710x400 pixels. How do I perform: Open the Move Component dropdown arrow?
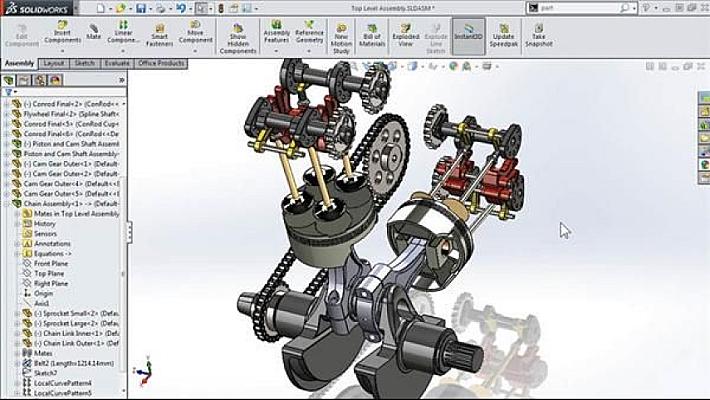(196, 50)
